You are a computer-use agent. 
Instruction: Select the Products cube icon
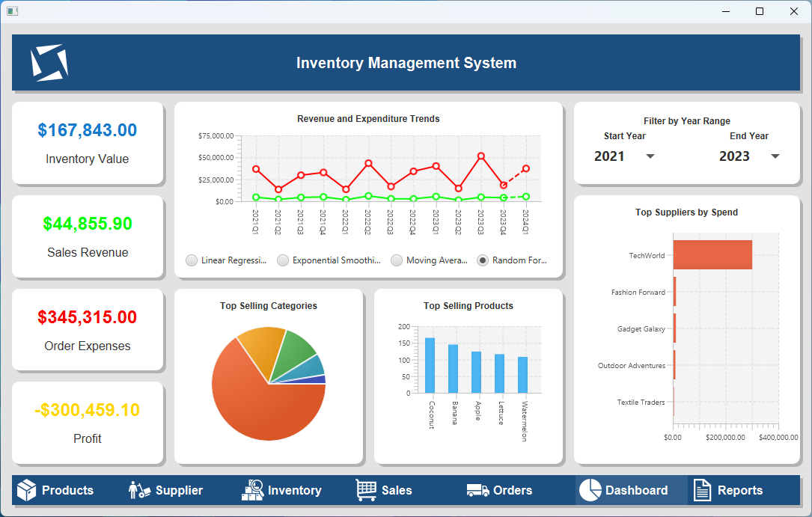25,490
